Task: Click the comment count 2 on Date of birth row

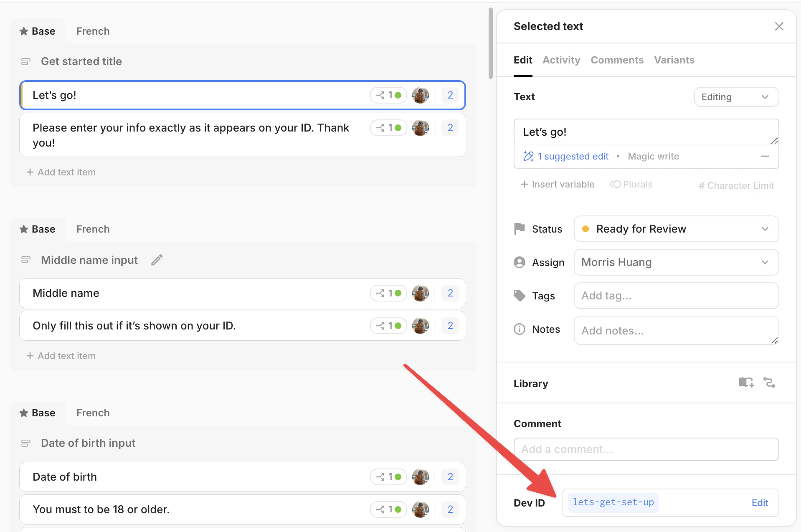Action: [450, 476]
